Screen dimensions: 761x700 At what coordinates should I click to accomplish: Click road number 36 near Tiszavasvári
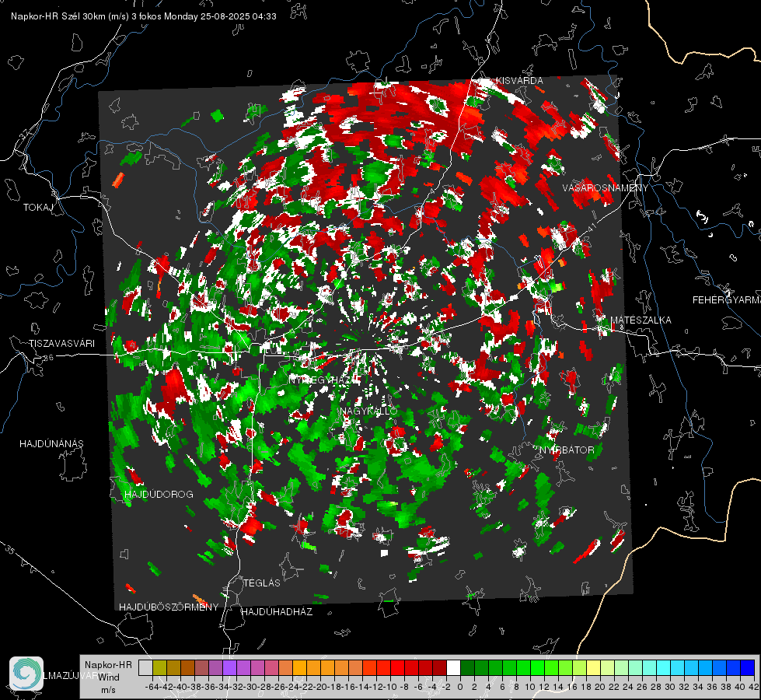click(x=48, y=358)
